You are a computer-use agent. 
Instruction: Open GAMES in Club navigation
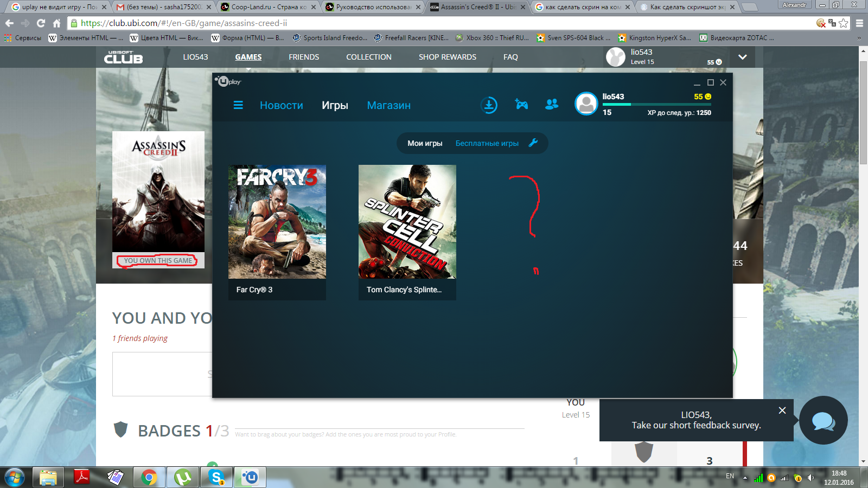pyautogui.click(x=248, y=57)
